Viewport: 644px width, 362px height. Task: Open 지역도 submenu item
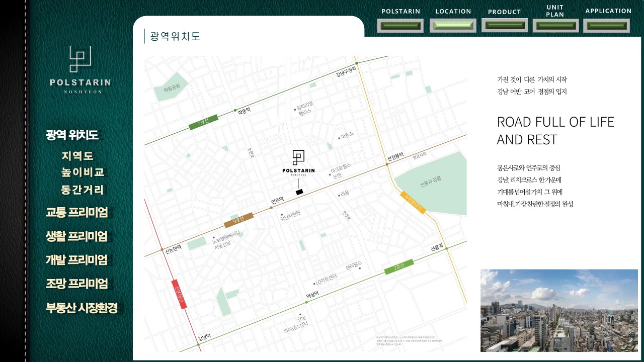[77, 156]
